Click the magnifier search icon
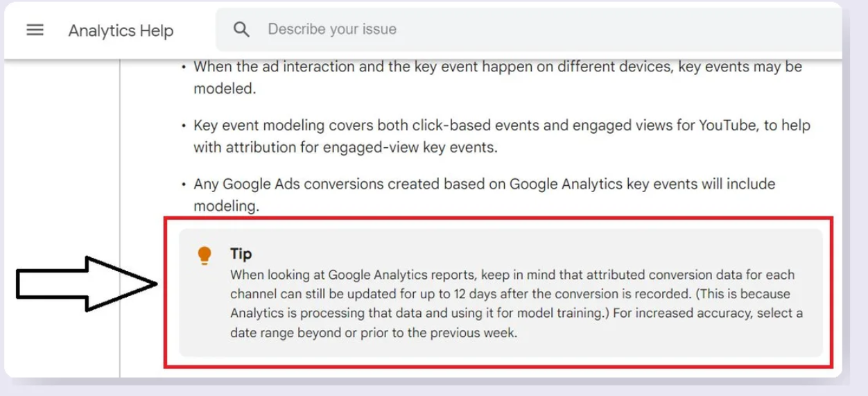868x396 pixels. click(241, 30)
